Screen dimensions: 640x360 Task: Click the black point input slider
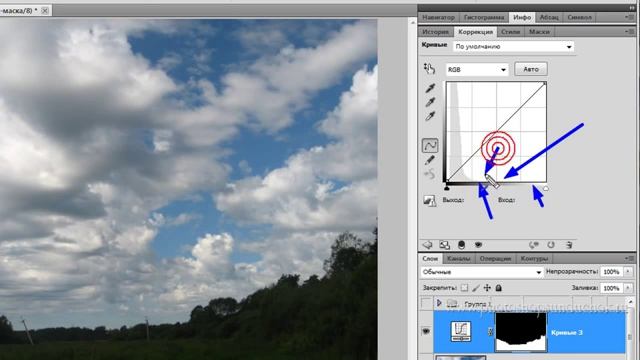[x=447, y=188]
